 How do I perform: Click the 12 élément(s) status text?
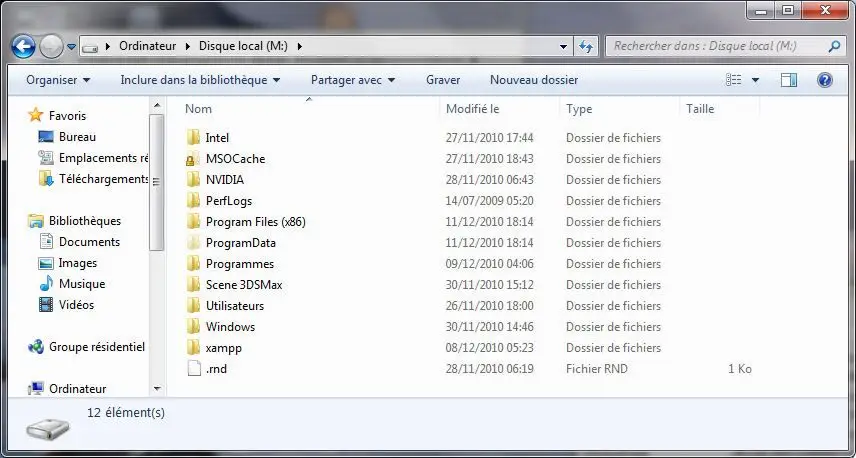(126, 413)
